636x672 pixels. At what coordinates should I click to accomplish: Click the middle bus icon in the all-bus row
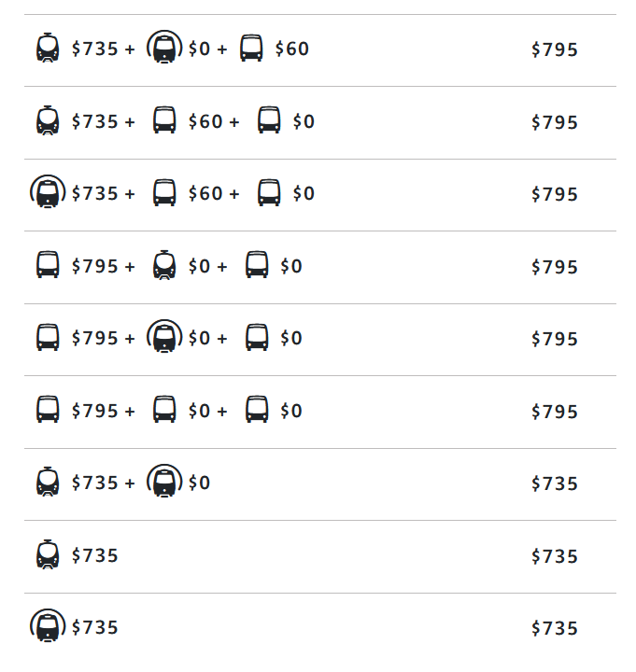click(164, 410)
